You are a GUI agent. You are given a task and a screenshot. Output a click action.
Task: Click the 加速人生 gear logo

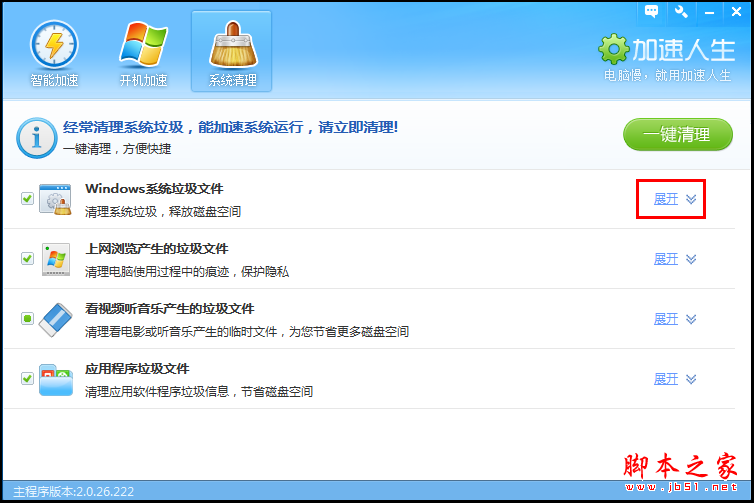click(613, 49)
